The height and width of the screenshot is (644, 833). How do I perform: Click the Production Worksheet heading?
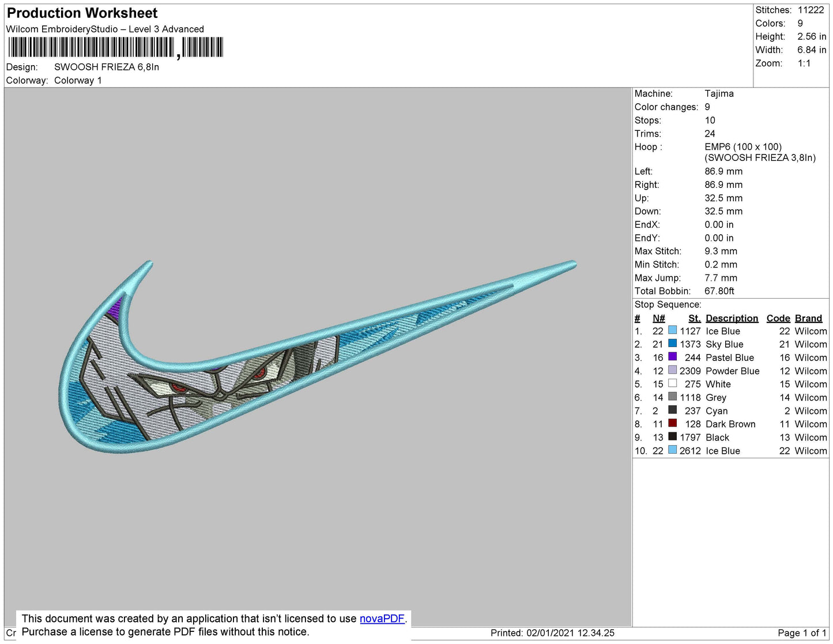pos(82,13)
